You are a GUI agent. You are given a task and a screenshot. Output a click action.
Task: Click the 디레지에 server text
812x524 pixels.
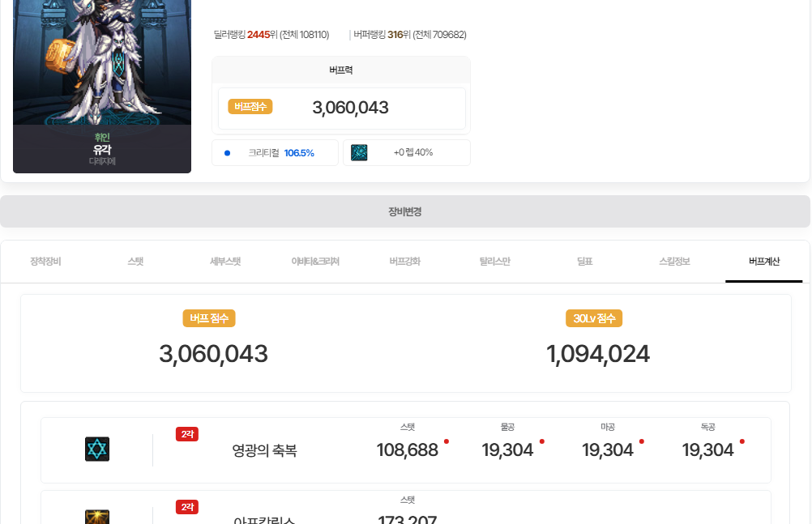click(x=102, y=161)
